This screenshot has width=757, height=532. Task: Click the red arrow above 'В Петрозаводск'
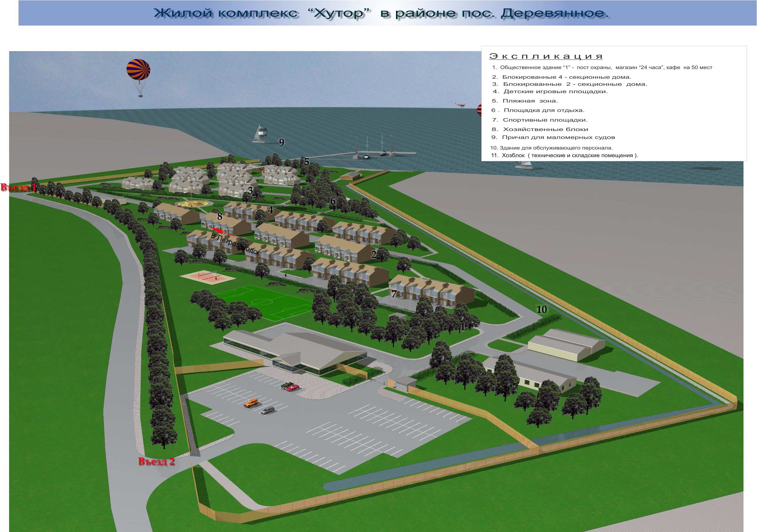(x=223, y=231)
